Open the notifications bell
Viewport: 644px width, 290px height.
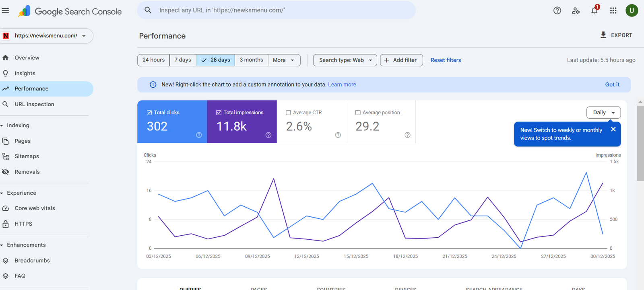(x=594, y=11)
